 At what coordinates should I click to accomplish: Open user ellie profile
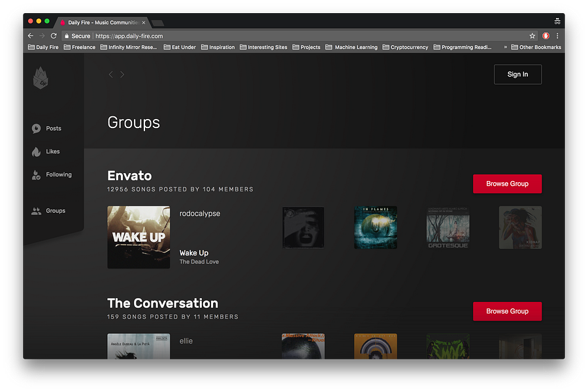pos(186,341)
